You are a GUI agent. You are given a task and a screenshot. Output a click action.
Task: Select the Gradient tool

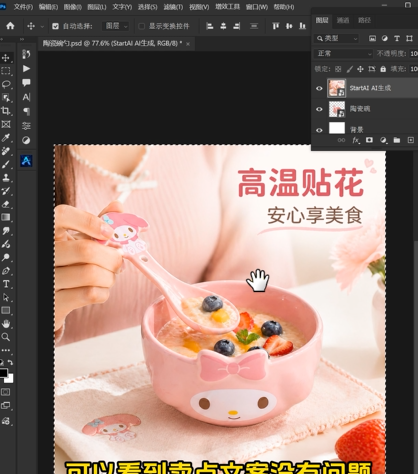pos(6,218)
